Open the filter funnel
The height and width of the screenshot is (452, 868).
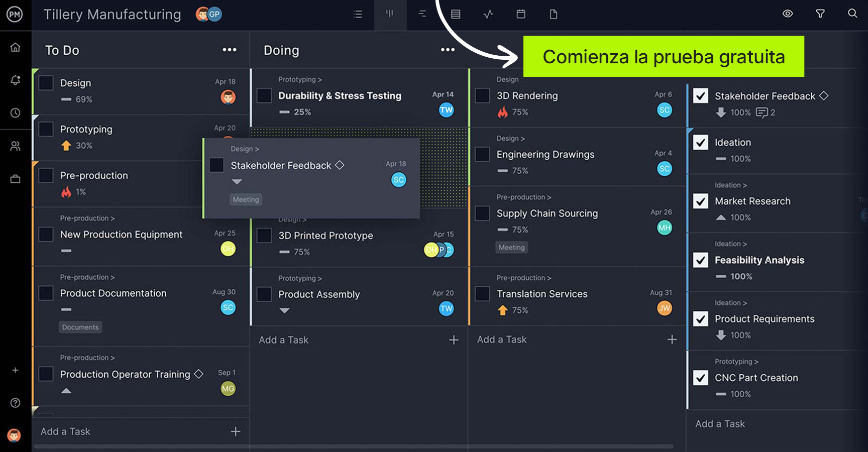point(820,14)
